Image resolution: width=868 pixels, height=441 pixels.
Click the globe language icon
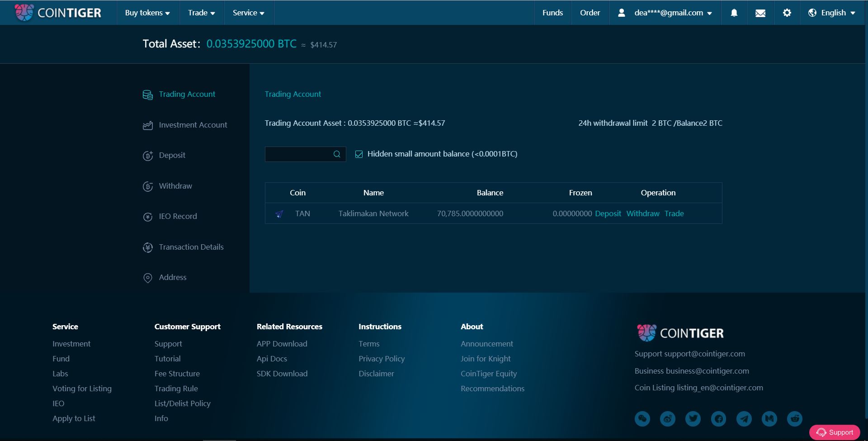812,13
